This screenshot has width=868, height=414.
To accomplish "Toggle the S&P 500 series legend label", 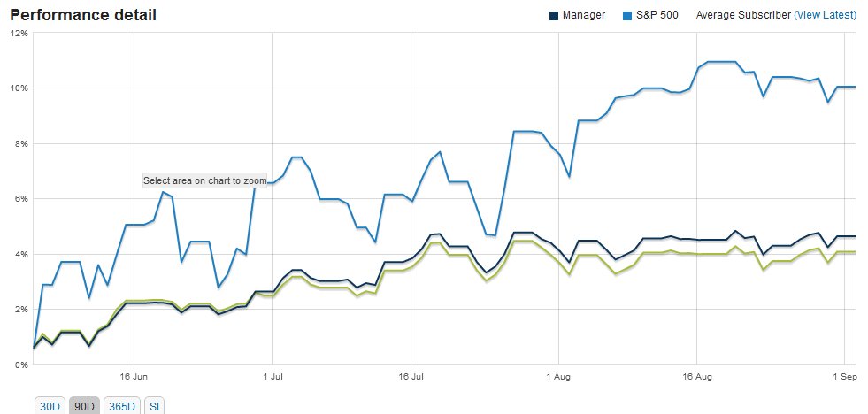I will (657, 15).
